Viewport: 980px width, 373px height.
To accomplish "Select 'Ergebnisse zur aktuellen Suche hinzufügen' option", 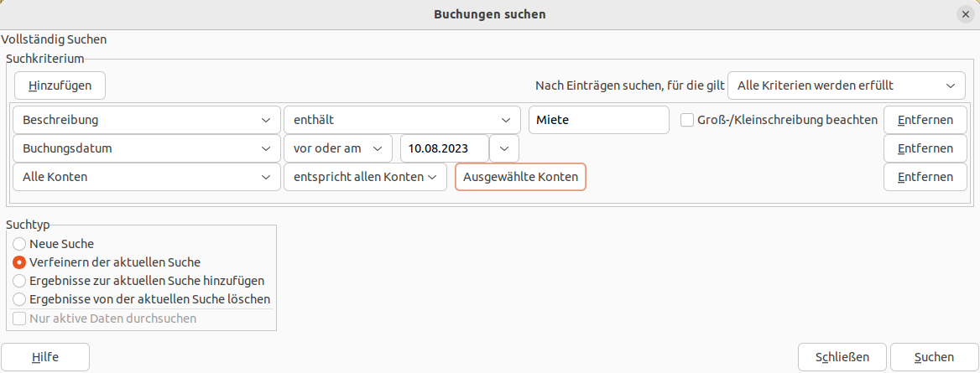I will [x=19, y=281].
